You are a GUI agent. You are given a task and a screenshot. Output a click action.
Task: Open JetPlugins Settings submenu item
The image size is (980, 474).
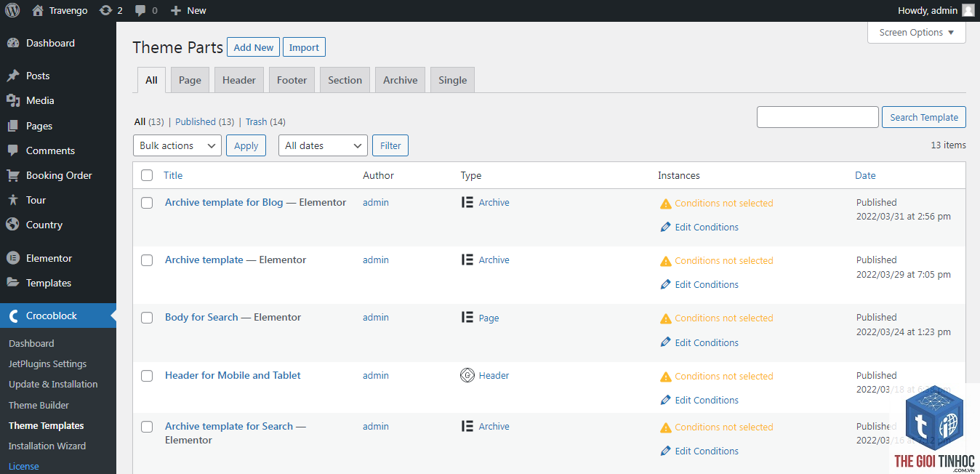(47, 363)
